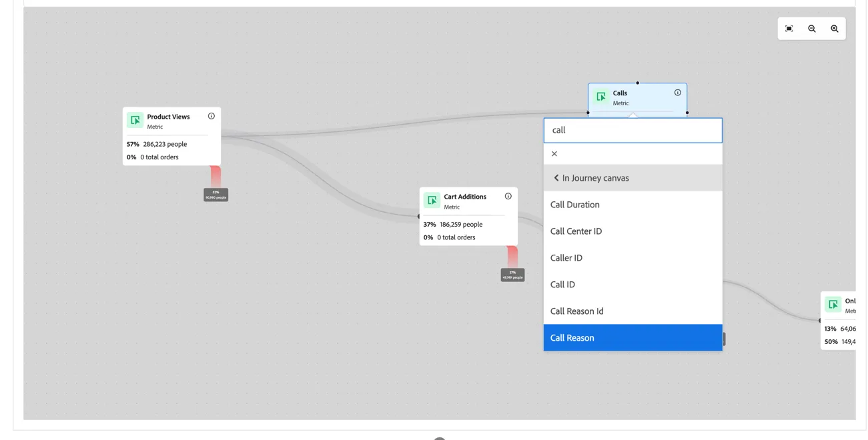Select the Product Views node title

click(x=168, y=117)
